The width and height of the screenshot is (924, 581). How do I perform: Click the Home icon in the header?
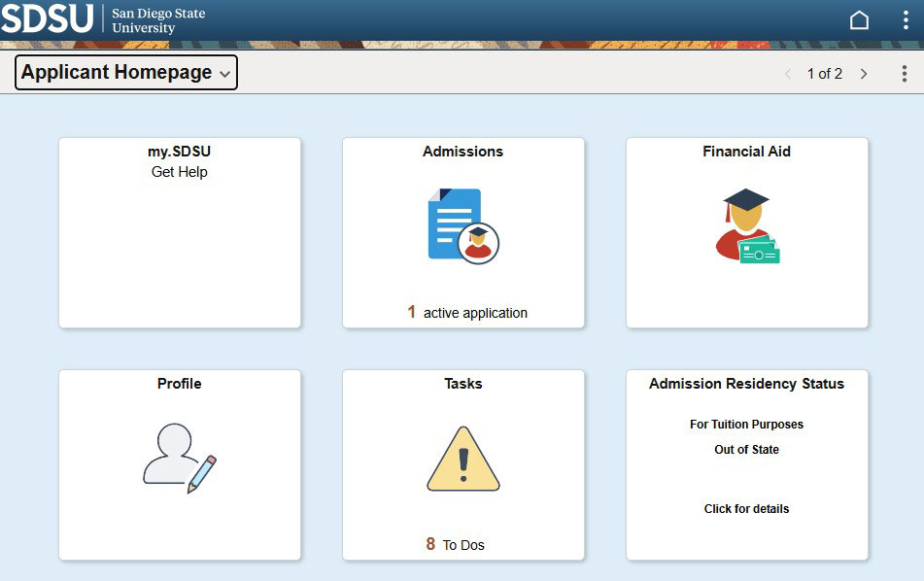pos(859,20)
